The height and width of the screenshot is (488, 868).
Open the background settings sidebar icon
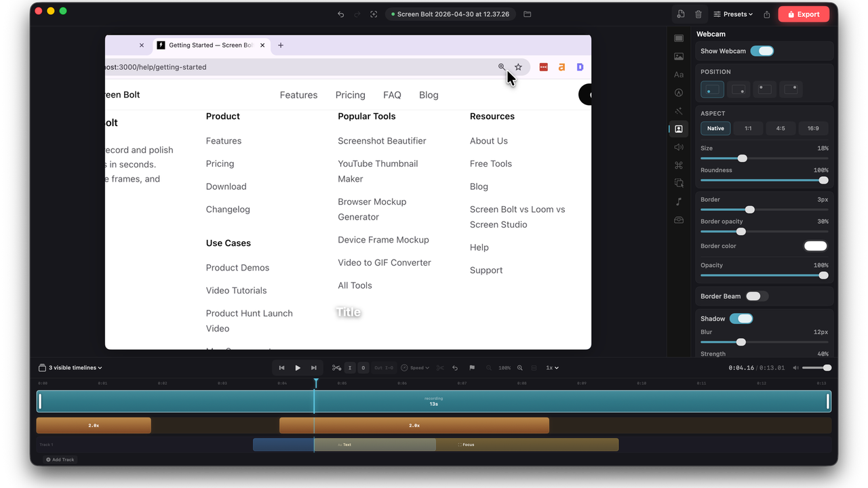679,38
